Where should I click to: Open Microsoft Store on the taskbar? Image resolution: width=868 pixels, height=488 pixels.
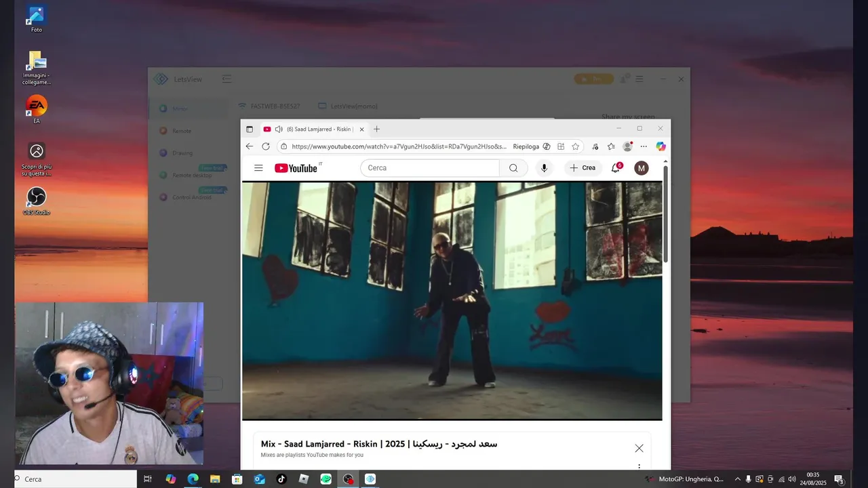tap(237, 479)
